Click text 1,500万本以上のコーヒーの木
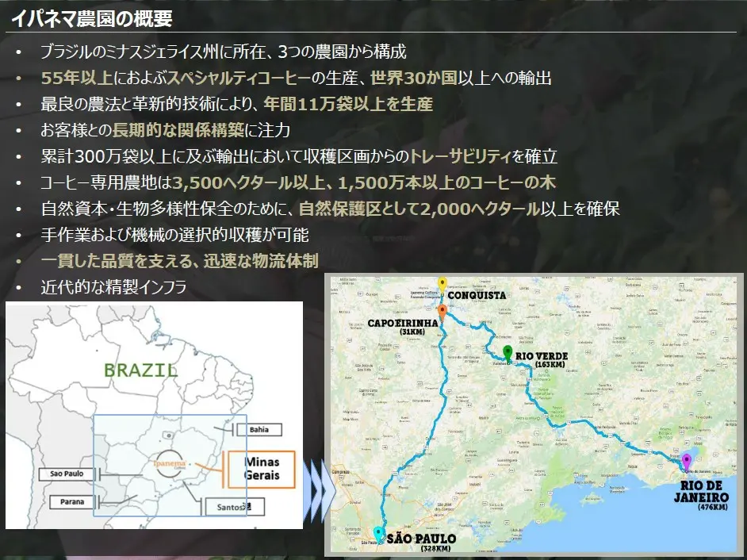747x560 pixels. [447, 182]
